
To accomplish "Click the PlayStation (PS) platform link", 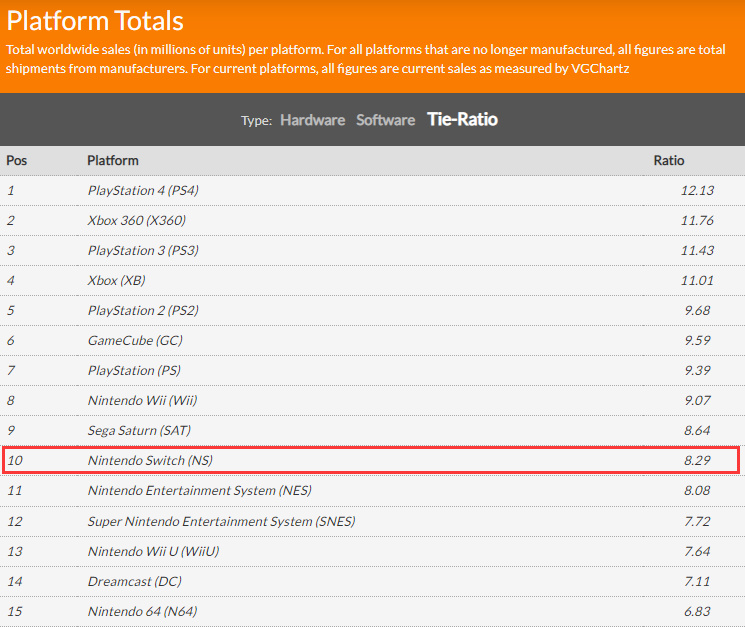I will (135, 370).
